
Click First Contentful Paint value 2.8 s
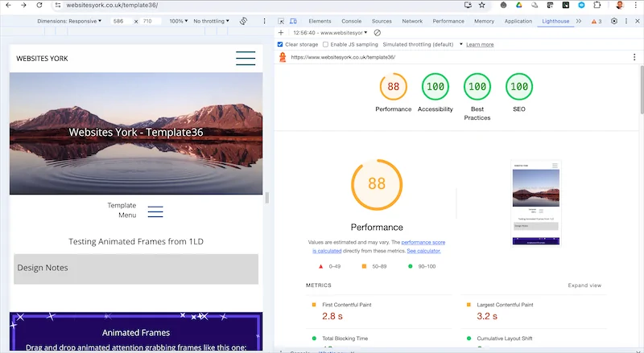[332, 316]
